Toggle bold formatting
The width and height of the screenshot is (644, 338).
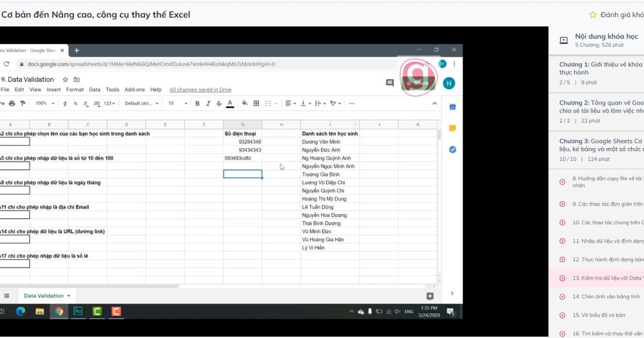pyautogui.click(x=197, y=104)
